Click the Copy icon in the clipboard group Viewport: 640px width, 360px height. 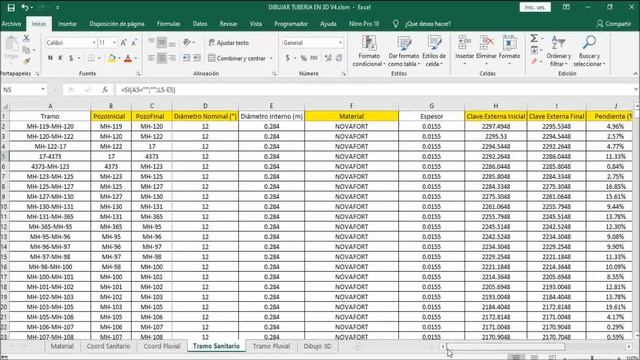coord(26,50)
